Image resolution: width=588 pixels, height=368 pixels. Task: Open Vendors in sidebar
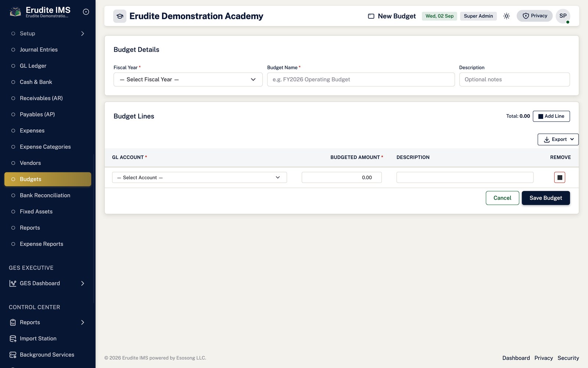tap(48, 163)
